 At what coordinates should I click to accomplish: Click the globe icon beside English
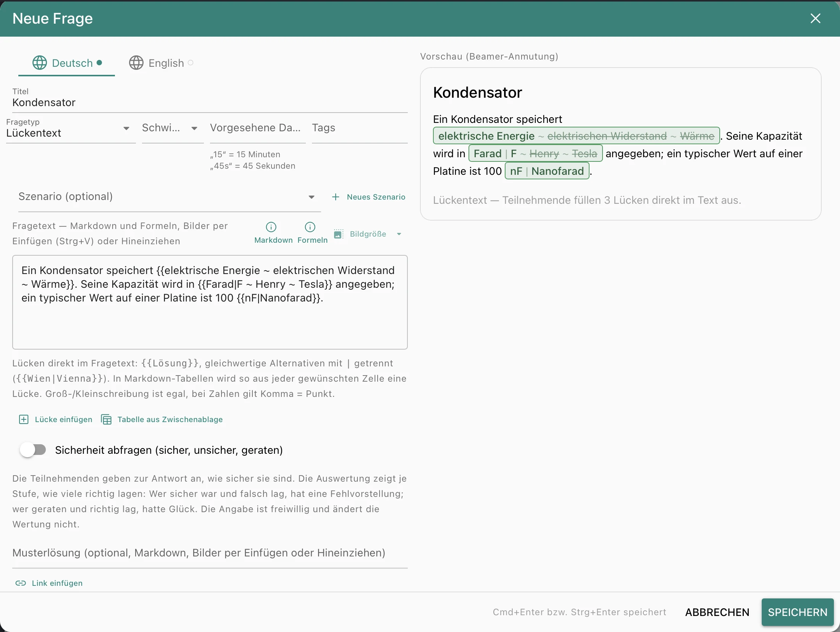pos(136,63)
